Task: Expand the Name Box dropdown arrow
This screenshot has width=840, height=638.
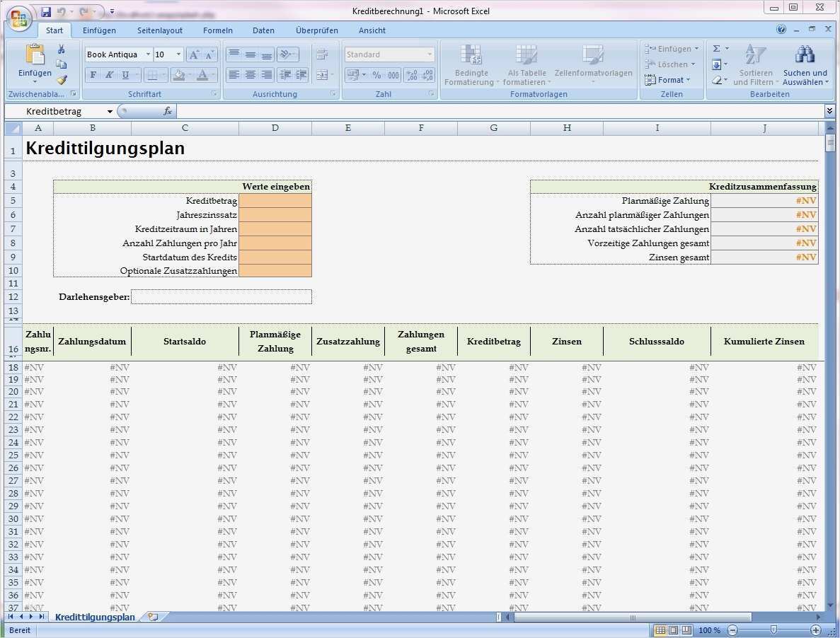Action: pos(110,112)
